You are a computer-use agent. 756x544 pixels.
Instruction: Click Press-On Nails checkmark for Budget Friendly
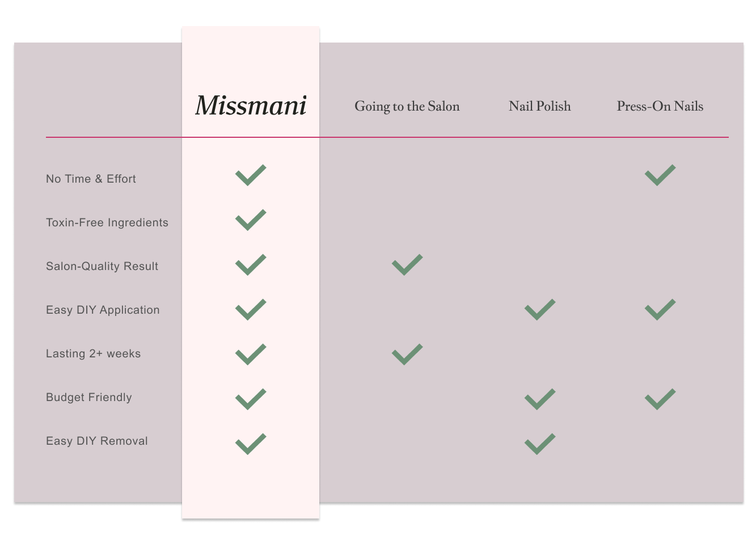[660, 399]
